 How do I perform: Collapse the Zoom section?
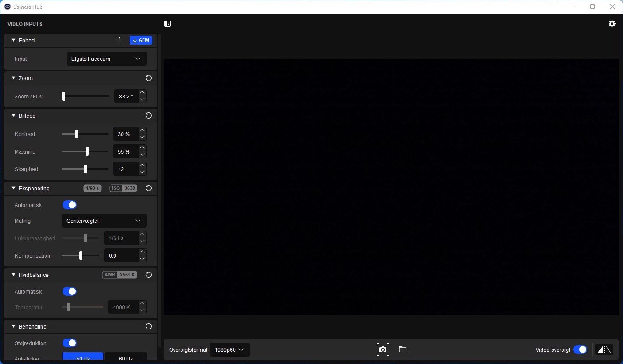[14, 78]
